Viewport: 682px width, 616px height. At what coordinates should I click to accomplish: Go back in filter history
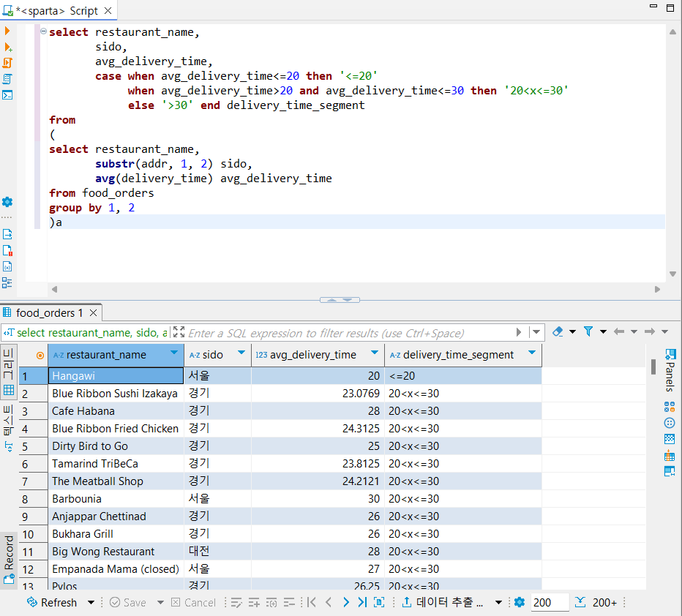click(618, 331)
